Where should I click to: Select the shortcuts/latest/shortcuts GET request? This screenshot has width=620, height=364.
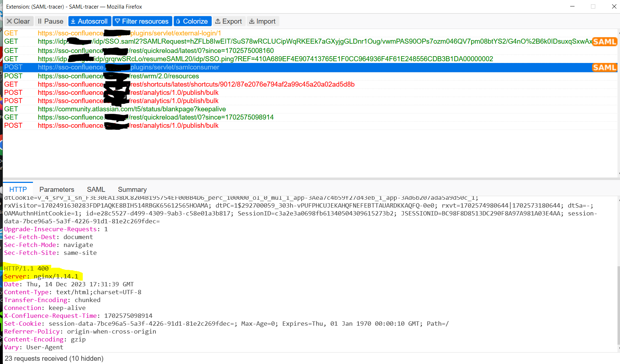pyautogui.click(x=310, y=84)
